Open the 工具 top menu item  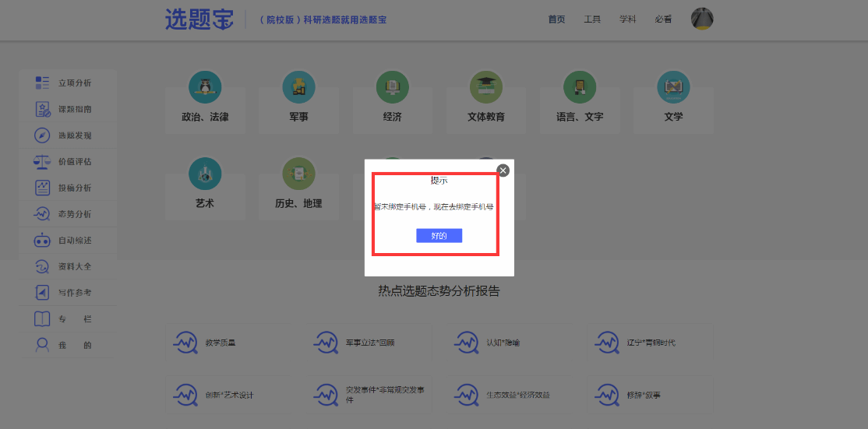click(x=592, y=19)
